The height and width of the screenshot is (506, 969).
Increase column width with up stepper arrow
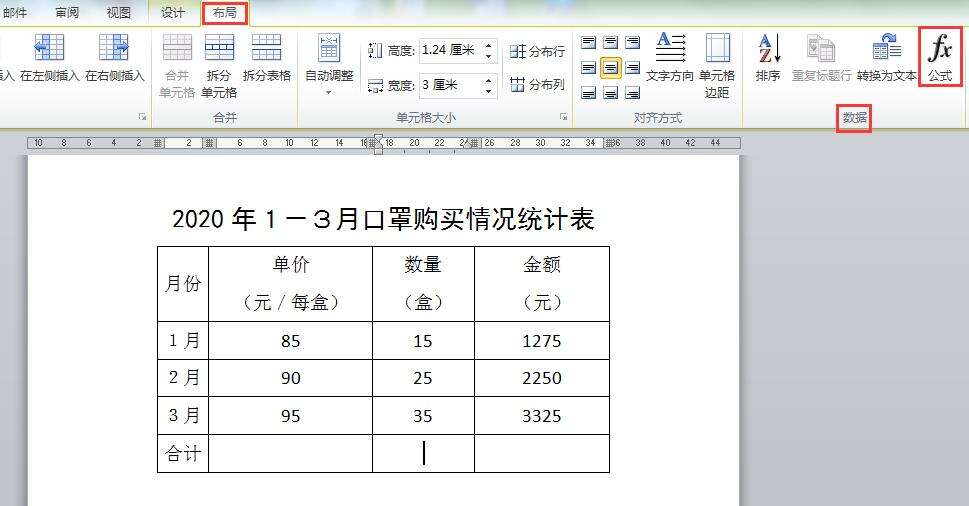pyautogui.click(x=489, y=80)
